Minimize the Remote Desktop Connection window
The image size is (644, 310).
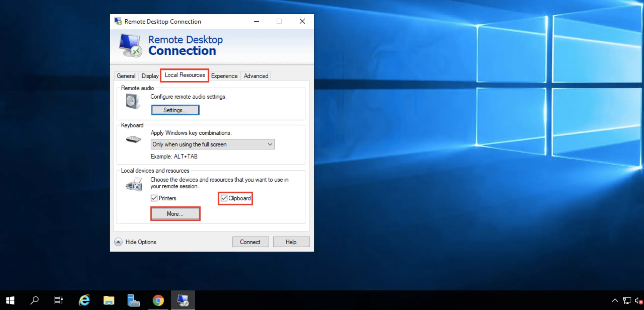point(256,21)
